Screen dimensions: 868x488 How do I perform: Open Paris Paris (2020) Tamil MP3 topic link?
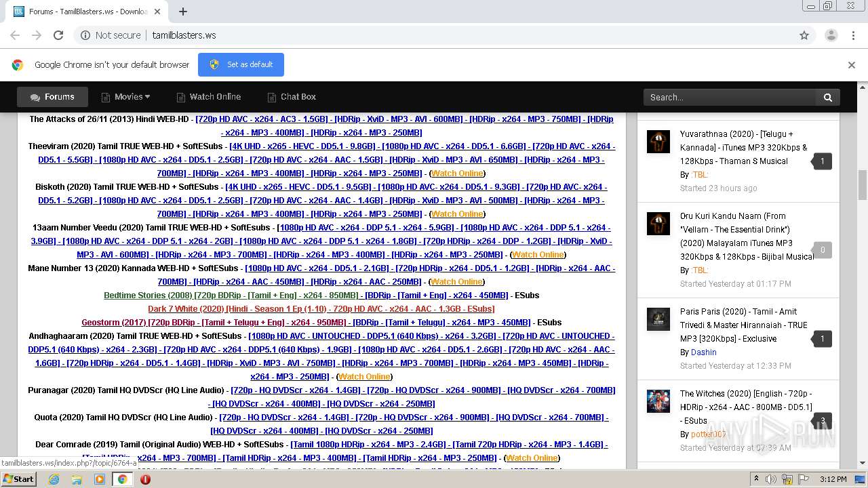(744, 325)
